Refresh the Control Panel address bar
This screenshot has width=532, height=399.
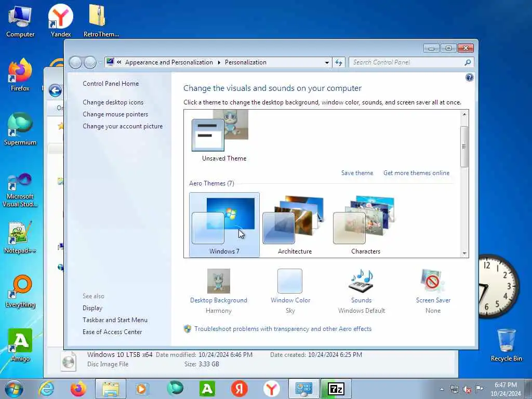(339, 62)
